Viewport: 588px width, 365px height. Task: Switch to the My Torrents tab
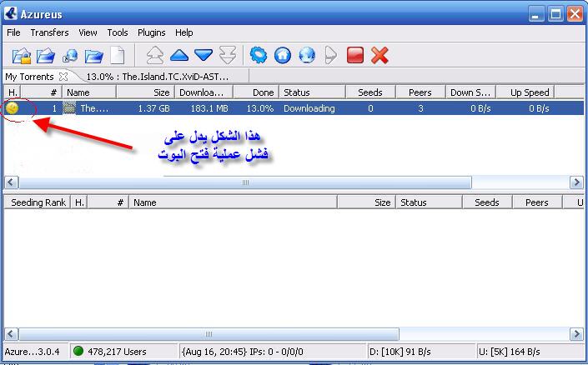[x=29, y=77]
